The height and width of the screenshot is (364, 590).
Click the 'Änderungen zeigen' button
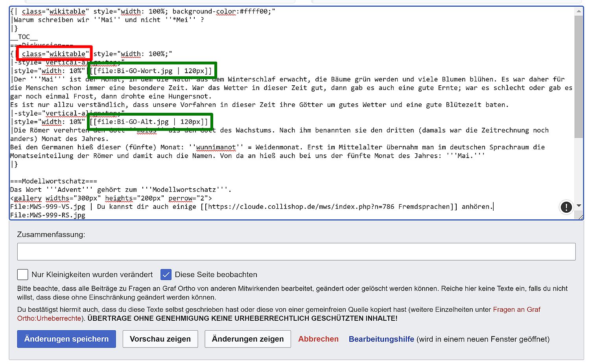pyautogui.click(x=247, y=339)
